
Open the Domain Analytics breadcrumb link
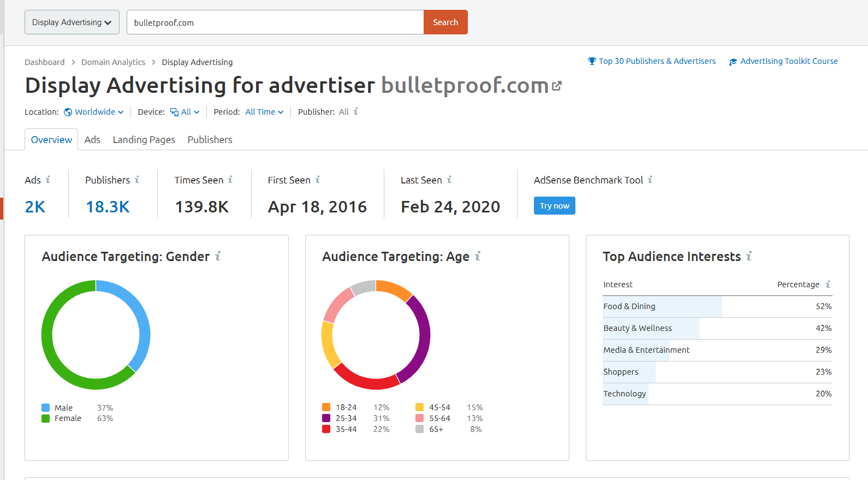click(x=114, y=62)
